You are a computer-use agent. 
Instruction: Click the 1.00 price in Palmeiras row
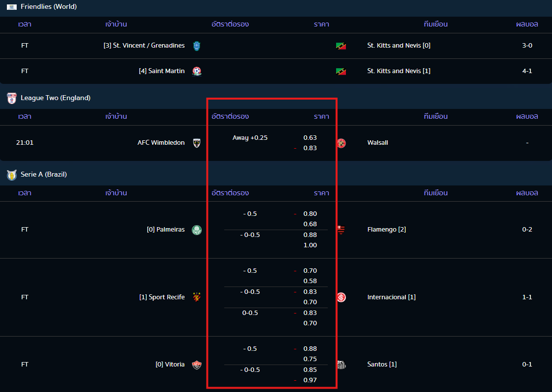coord(310,245)
